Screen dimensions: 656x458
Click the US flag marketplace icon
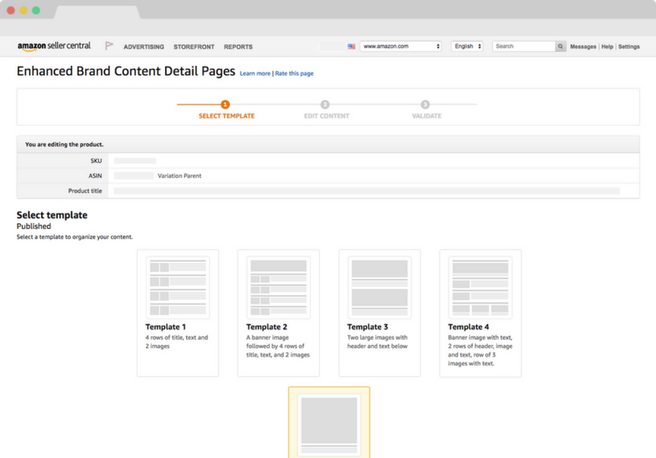(351, 46)
